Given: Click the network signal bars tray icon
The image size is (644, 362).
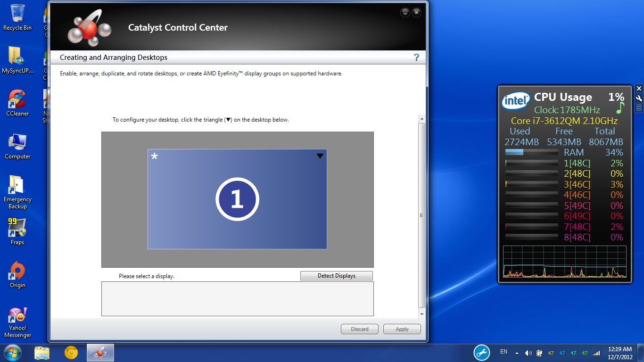Looking at the screenshot, I should coord(596,353).
